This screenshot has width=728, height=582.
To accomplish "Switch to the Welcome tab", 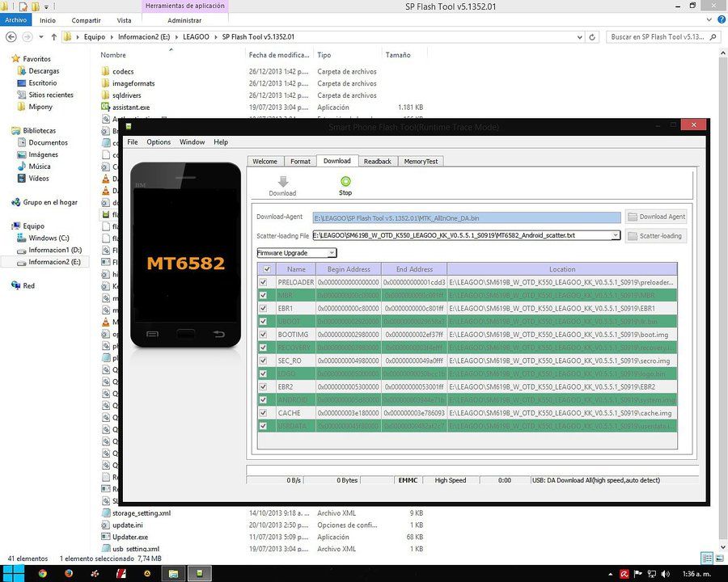I will 265,162.
